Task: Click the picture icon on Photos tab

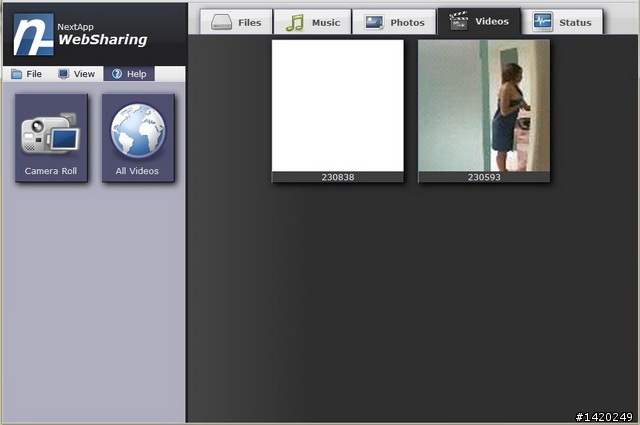Action: point(375,22)
